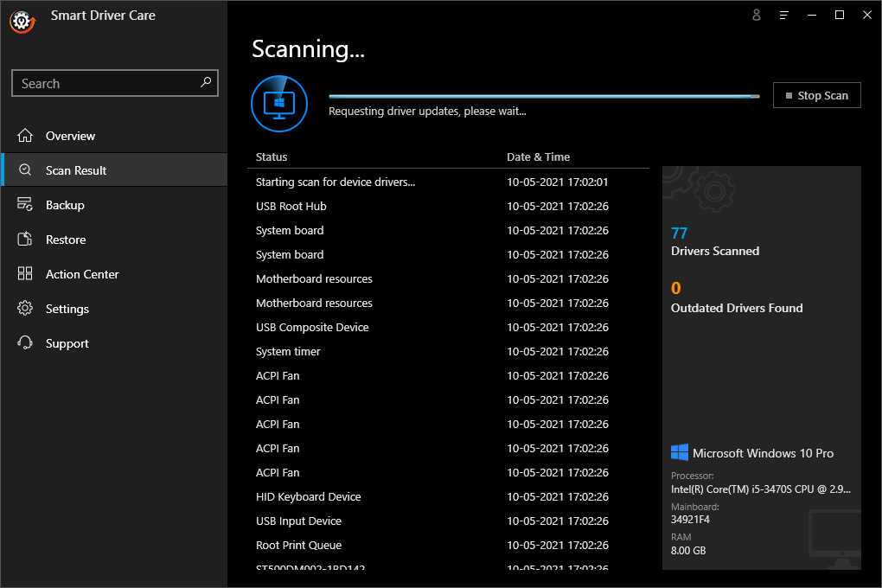Click the scanning monitor animation icon

(279, 103)
